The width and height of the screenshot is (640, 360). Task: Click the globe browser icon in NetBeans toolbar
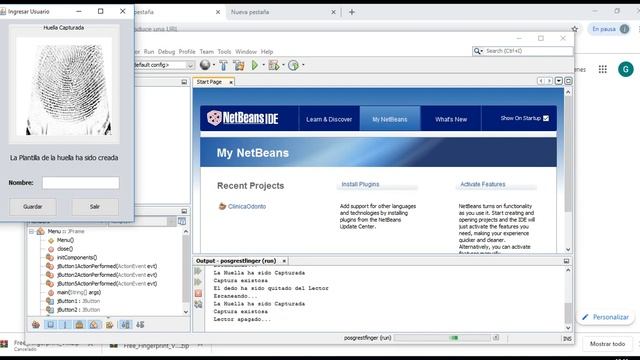coord(205,65)
